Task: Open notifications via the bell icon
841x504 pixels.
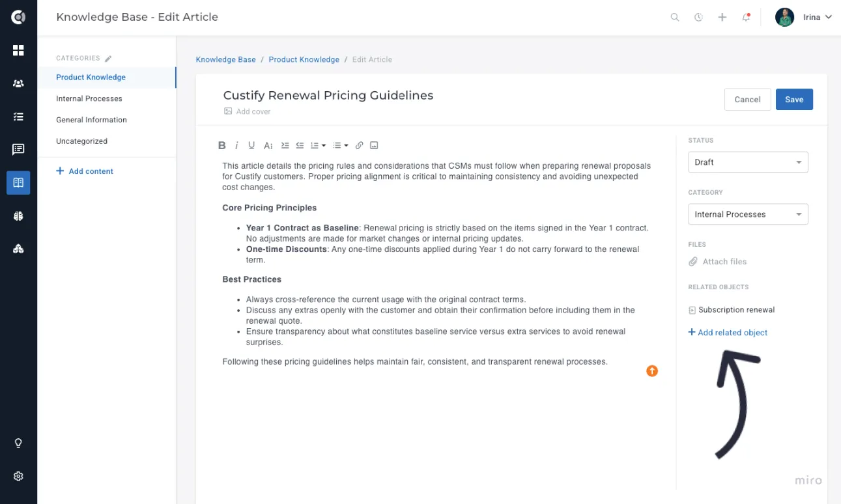Action: tap(746, 18)
